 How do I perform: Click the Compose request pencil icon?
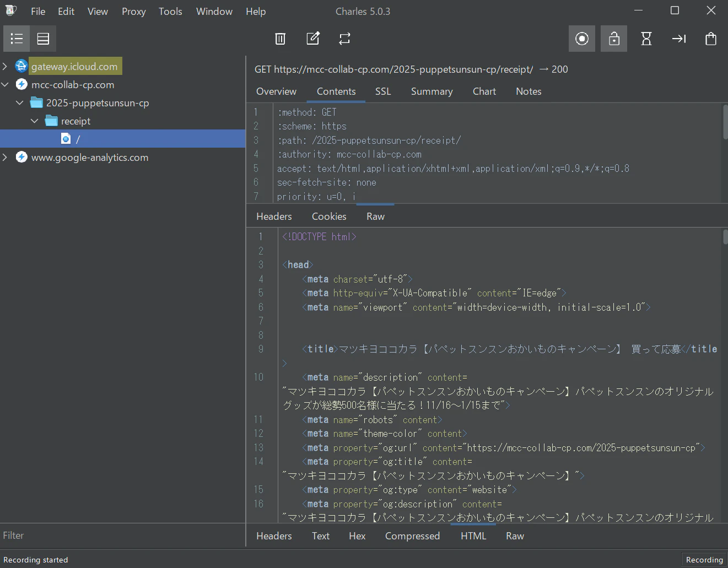point(312,39)
